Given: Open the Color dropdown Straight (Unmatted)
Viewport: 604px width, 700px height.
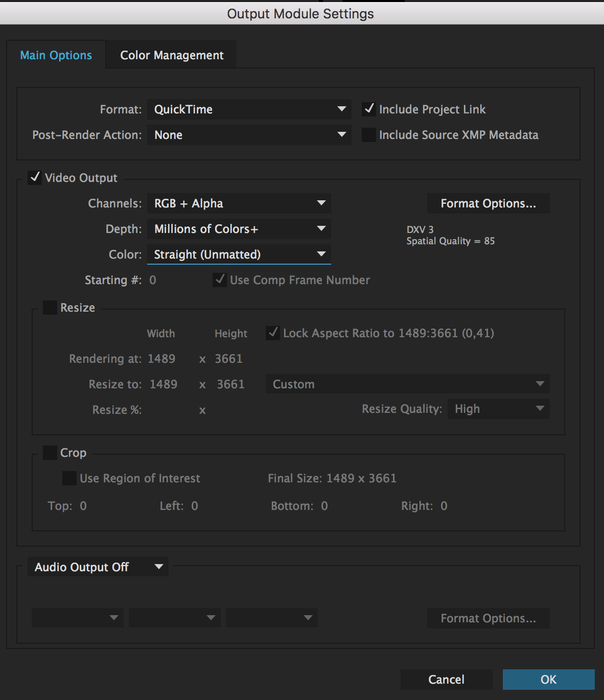Looking at the screenshot, I should coord(239,254).
